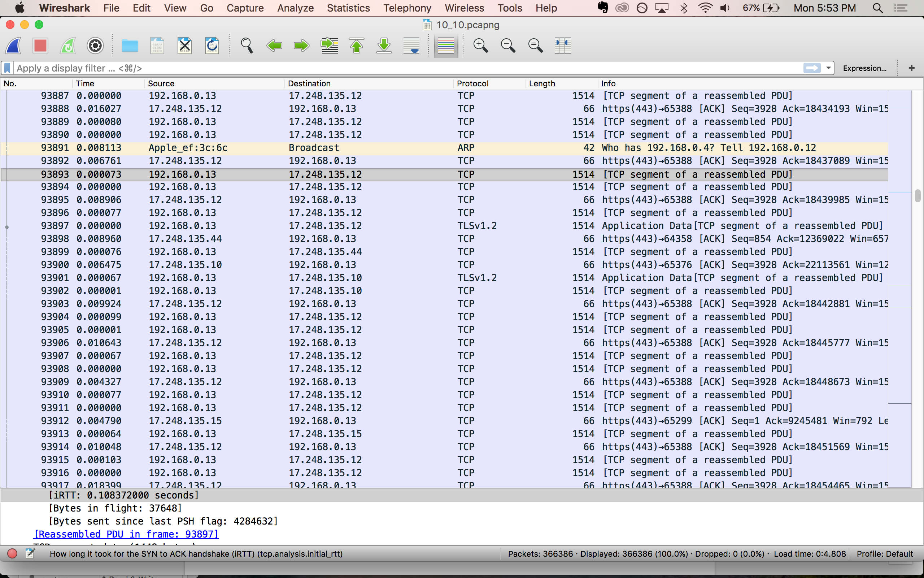Sort by the Protocol column header

[x=489, y=83]
